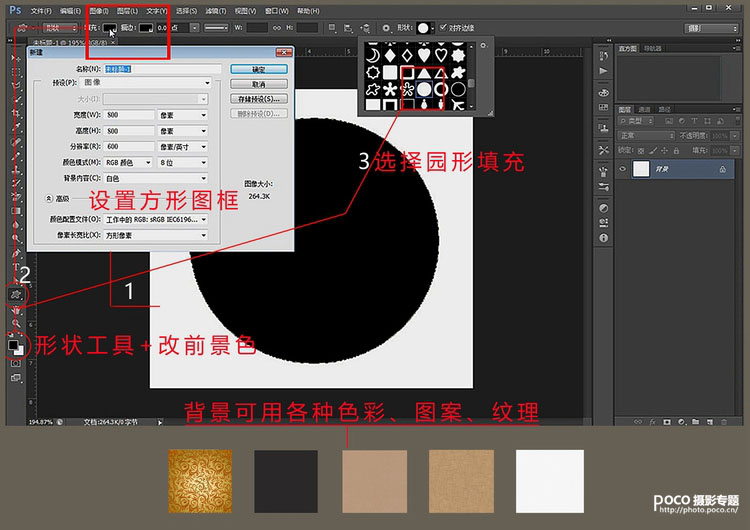Select the 背景 layer thumbnail

click(x=641, y=169)
